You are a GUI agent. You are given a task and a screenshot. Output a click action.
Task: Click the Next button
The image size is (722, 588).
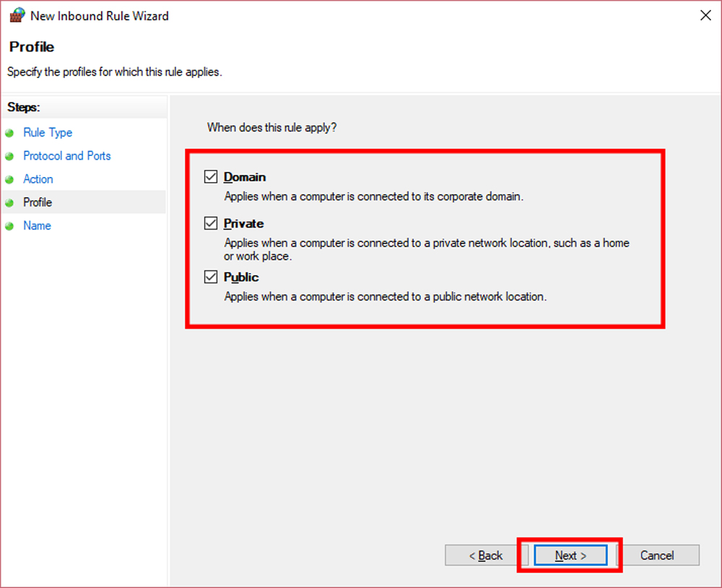(x=570, y=555)
